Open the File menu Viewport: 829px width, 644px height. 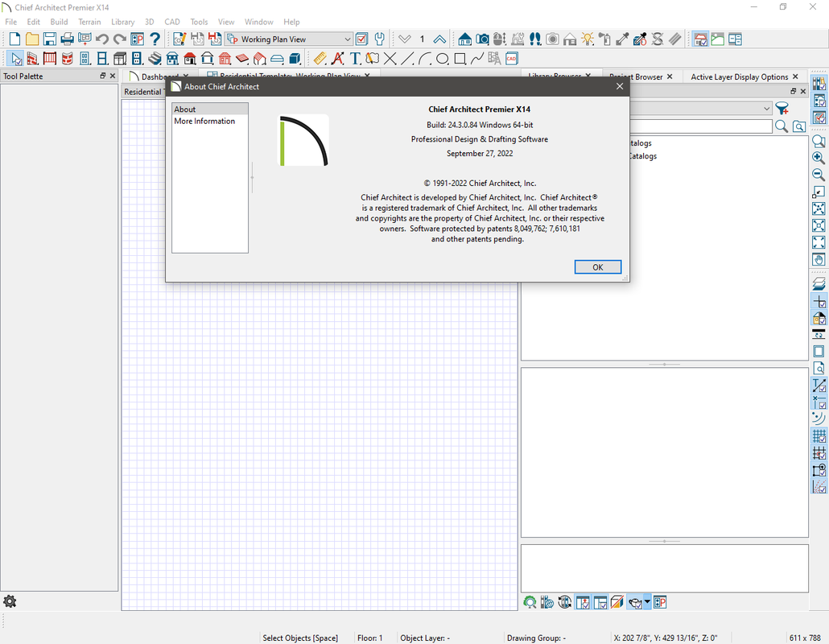[11, 22]
